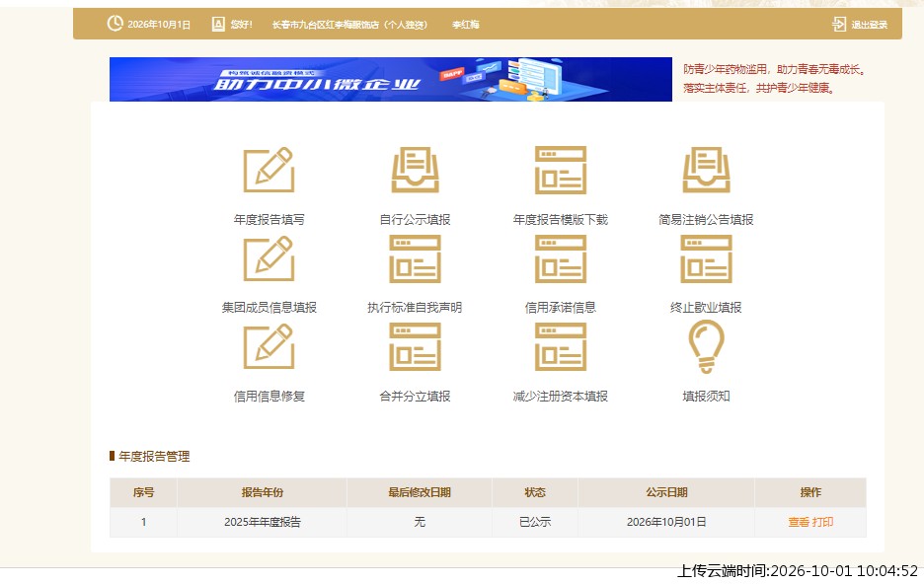Click the 最后修改日期 column header
The height and width of the screenshot is (584, 924).
[420, 493]
